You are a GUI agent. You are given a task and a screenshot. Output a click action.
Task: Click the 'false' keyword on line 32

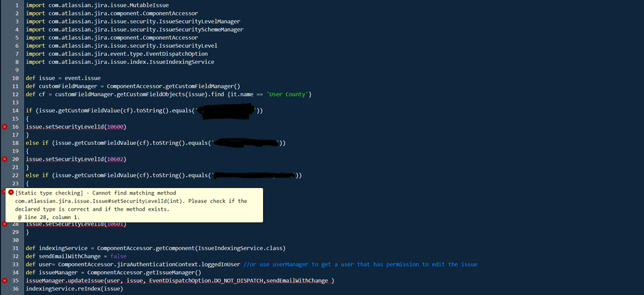tap(118, 256)
